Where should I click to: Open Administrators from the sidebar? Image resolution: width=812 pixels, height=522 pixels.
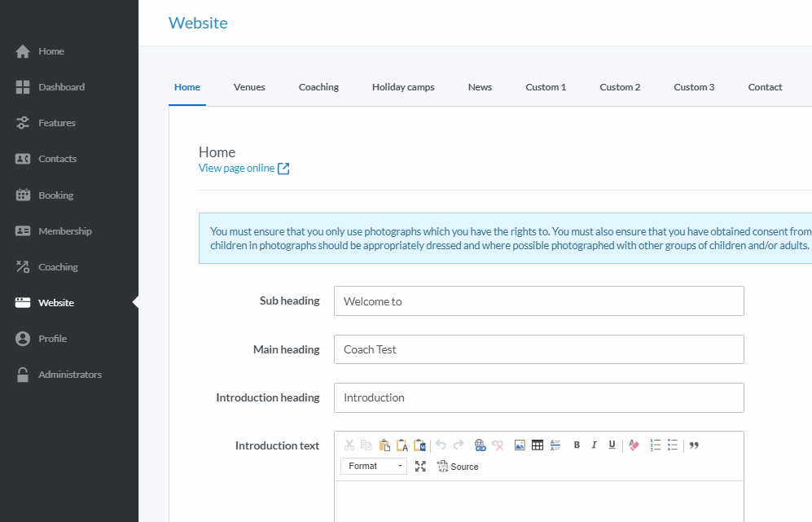(70, 375)
